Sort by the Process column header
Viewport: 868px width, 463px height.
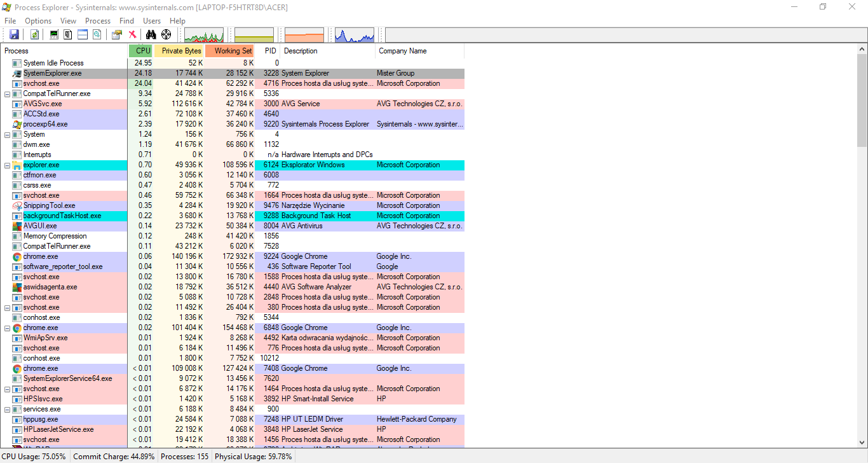(64, 51)
